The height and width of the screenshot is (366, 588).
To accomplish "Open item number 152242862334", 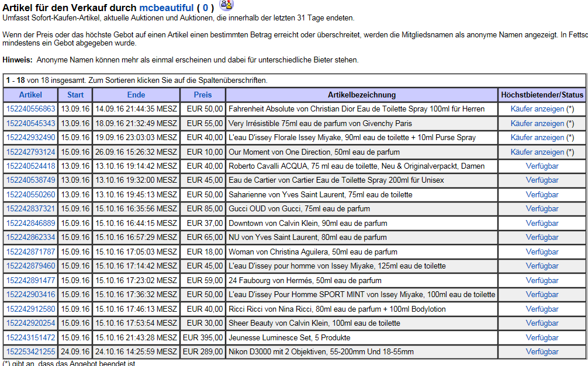I will 31,238.
